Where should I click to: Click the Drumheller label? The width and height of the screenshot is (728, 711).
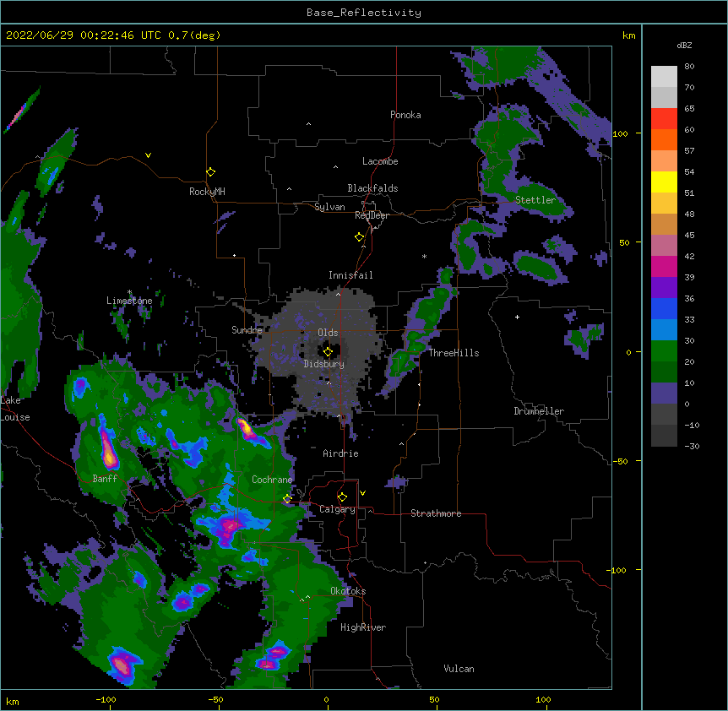(x=539, y=411)
